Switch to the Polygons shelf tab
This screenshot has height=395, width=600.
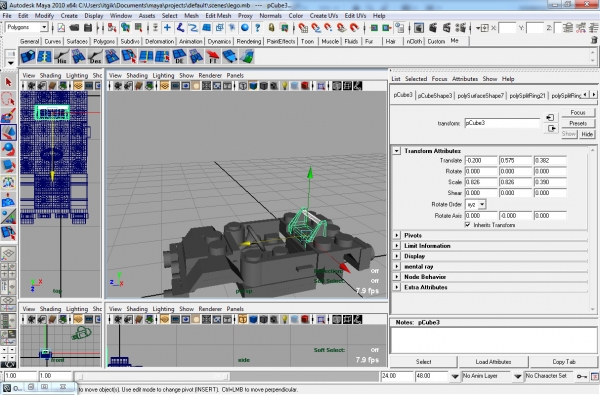tap(104, 41)
